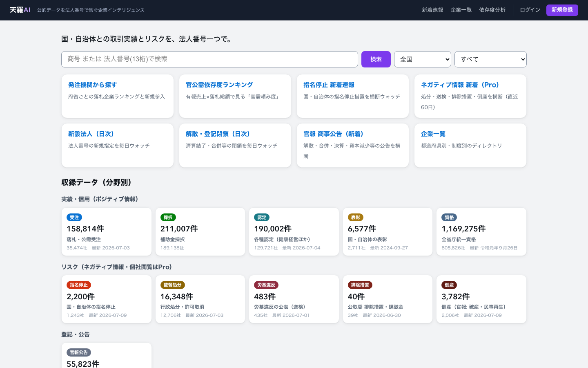
Task: Select the 483件 労基違反 count
Action: (265, 296)
